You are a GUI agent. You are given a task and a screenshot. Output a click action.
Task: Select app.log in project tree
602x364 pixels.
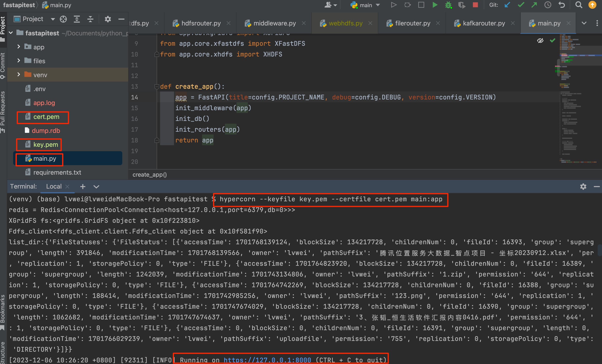click(x=40, y=103)
